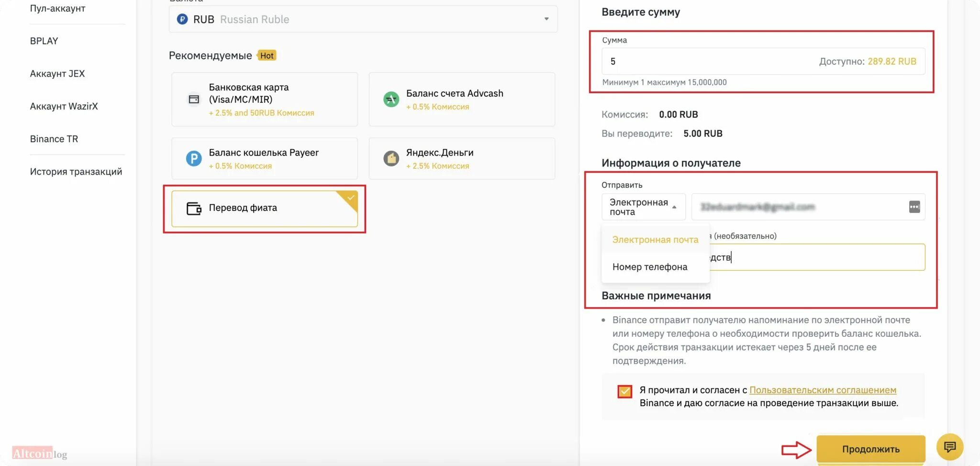Select Баланс кошелька Payeer payment option
980x466 pixels.
(265, 158)
